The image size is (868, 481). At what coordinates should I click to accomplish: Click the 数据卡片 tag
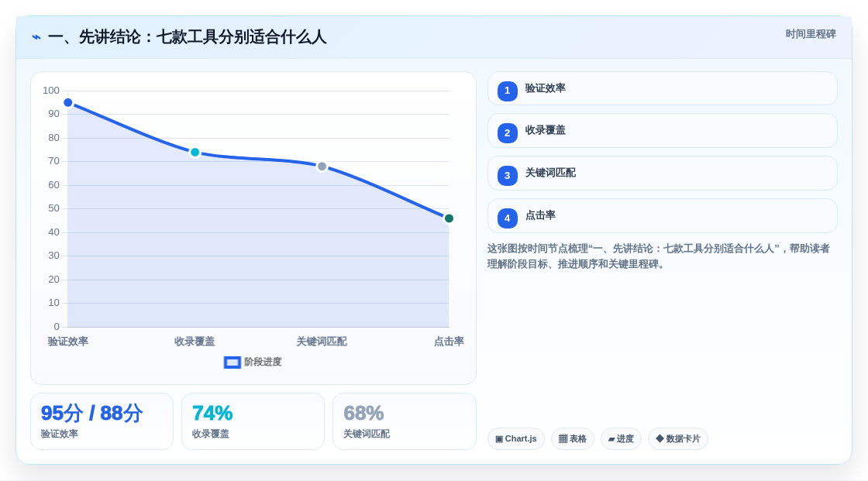[x=678, y=439]
